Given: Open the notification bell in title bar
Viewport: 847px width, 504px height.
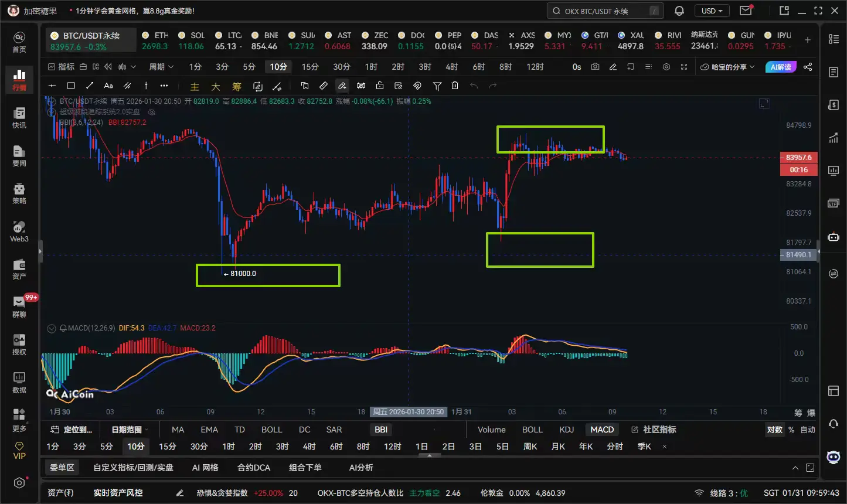Looking at the screenshot, I should [x=679, y=11].
